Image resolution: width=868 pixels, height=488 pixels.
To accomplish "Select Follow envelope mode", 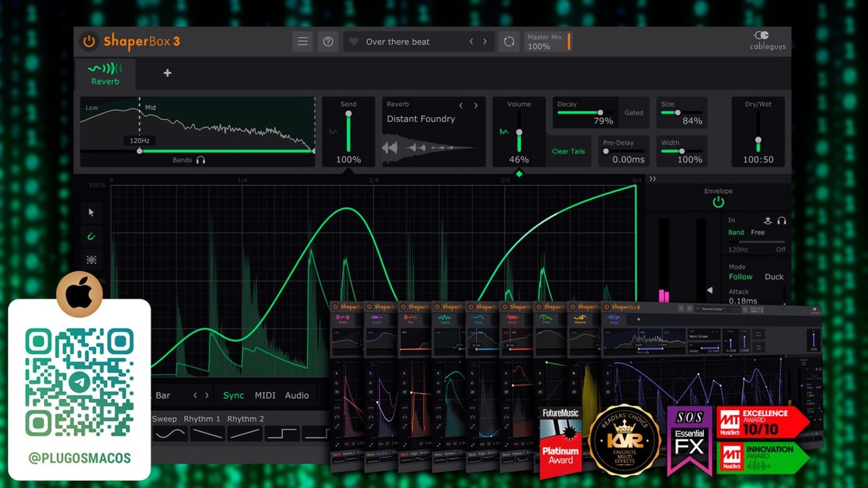I will click(740, 277).
